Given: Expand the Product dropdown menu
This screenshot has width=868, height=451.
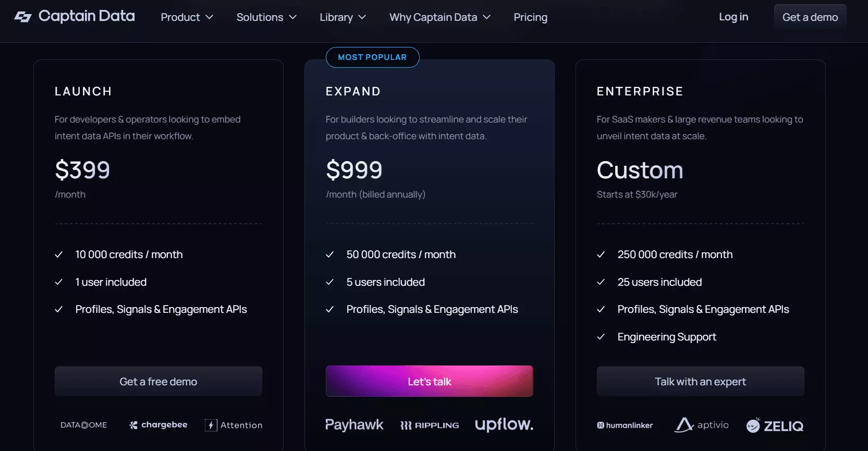Looking at the screenshot, I should point(187,17).
